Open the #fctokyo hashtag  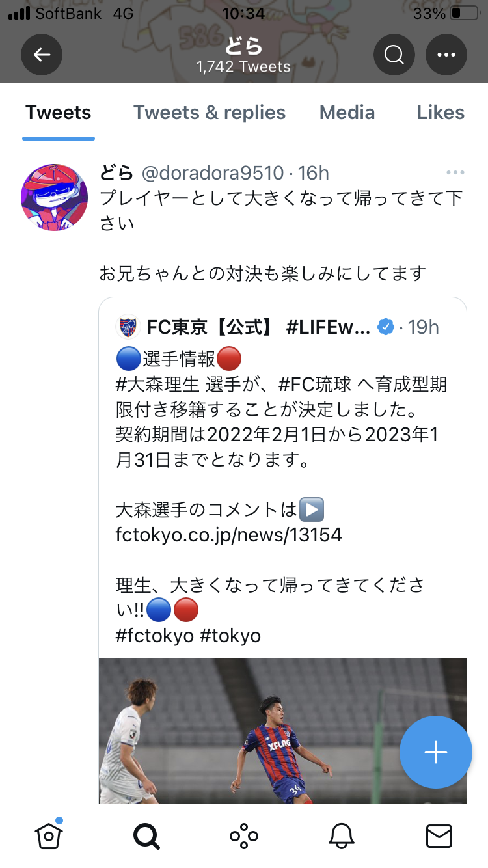point(154,635)
